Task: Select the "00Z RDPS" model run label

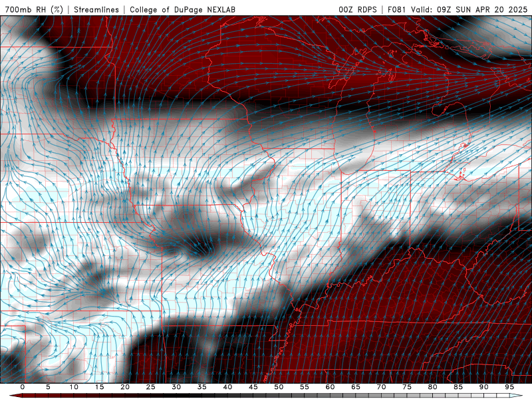Action: point(358,9)
